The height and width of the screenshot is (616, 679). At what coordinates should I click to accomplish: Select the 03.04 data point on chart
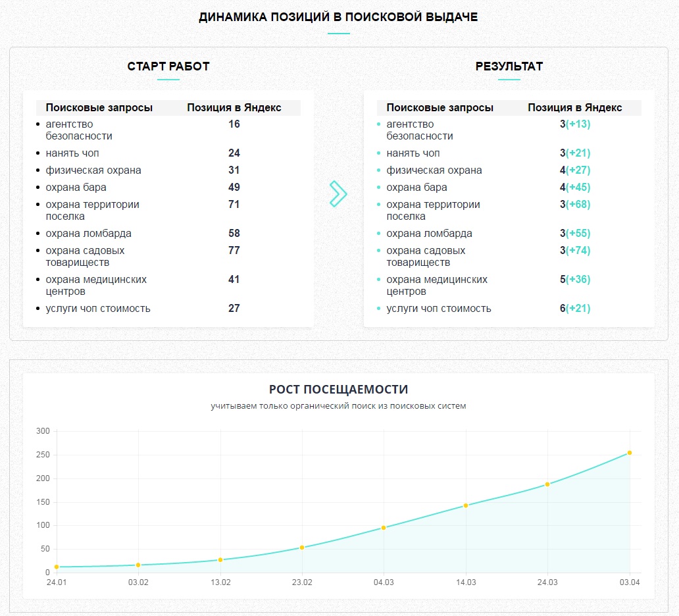(x=629, y=453)
